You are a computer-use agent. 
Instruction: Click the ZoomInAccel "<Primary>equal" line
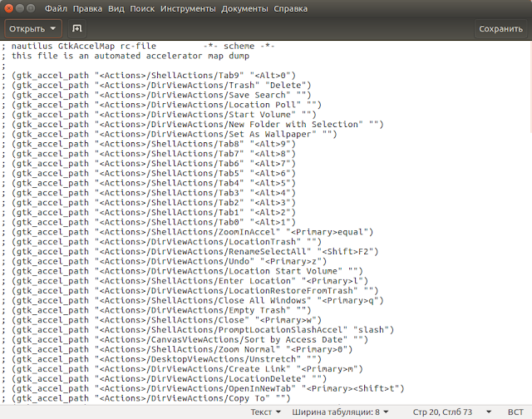pyautogui.click(x=187, y=232)
